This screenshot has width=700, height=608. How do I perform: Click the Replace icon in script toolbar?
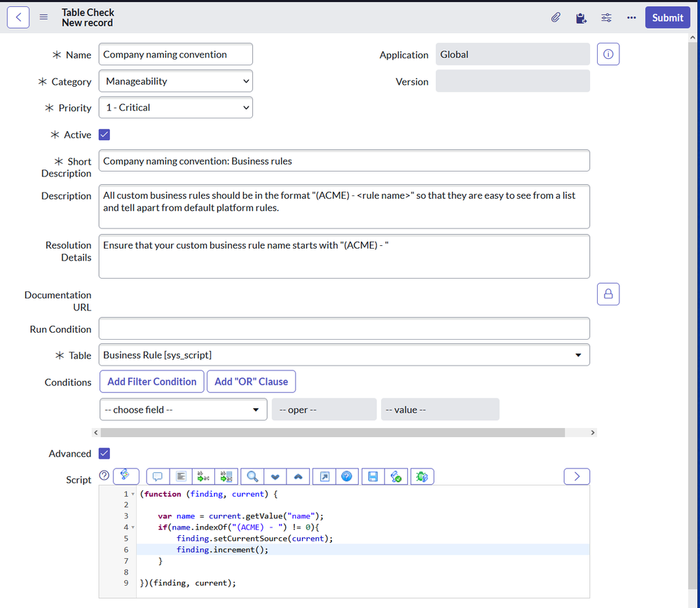coord(203,476)
